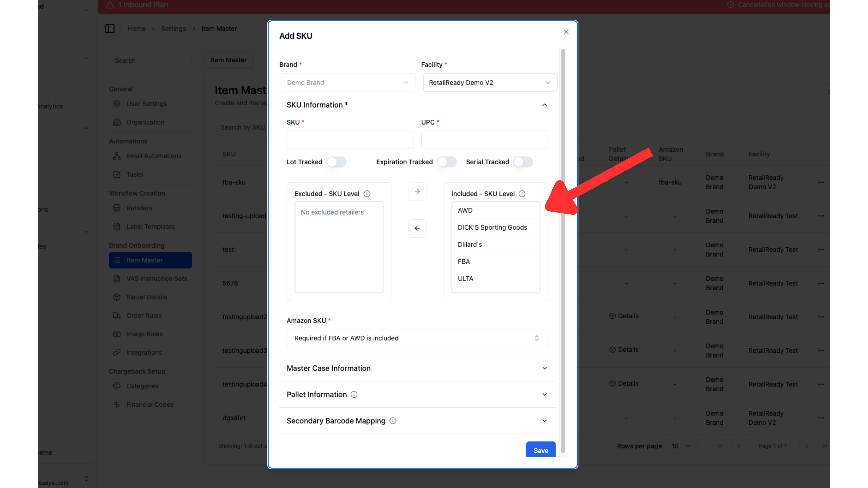Open Details for testingupload2 row
The height and width of the screenshot is (488, 868).
pos(624,316)
